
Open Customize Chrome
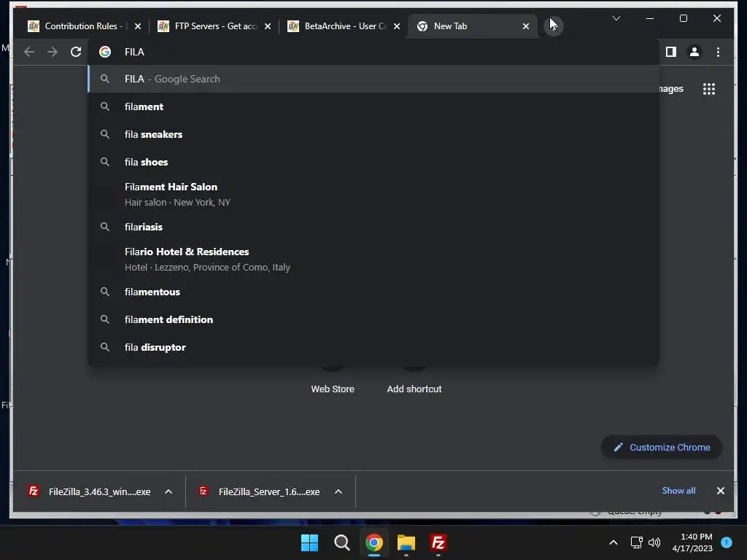tap(662, 447)
